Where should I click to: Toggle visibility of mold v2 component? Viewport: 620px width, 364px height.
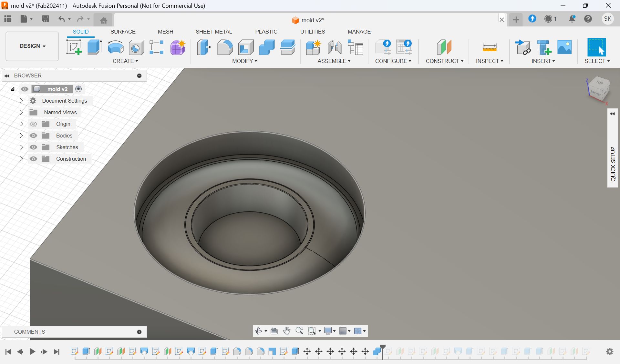click(25, 89)
